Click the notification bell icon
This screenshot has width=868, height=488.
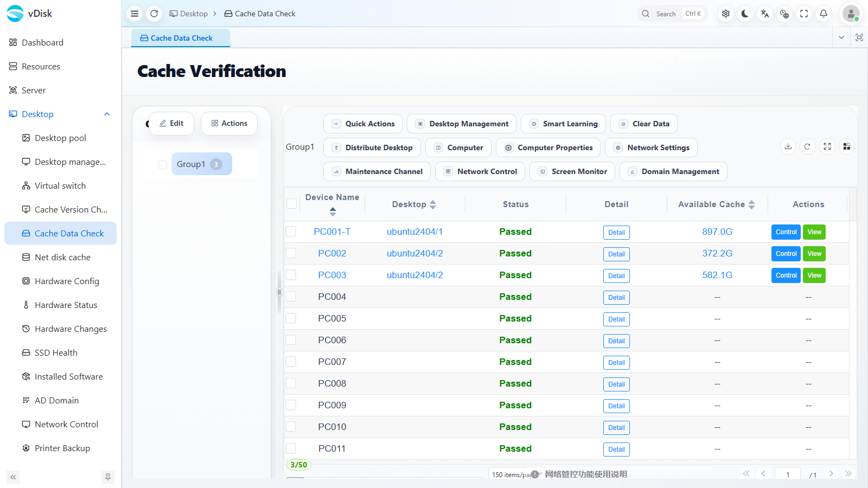(x=824, y=14)
